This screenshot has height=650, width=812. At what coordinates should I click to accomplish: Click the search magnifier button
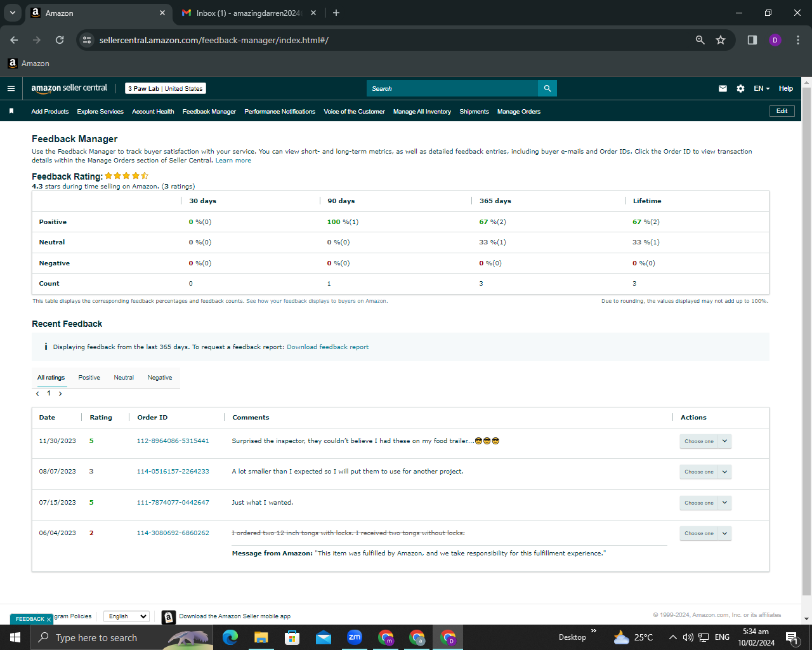point(547,88)
